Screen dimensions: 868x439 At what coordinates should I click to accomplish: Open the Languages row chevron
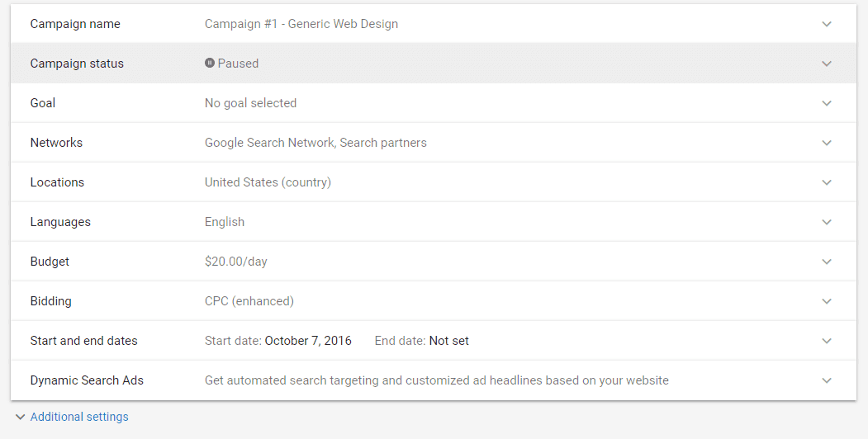click(x=827, y=222)
